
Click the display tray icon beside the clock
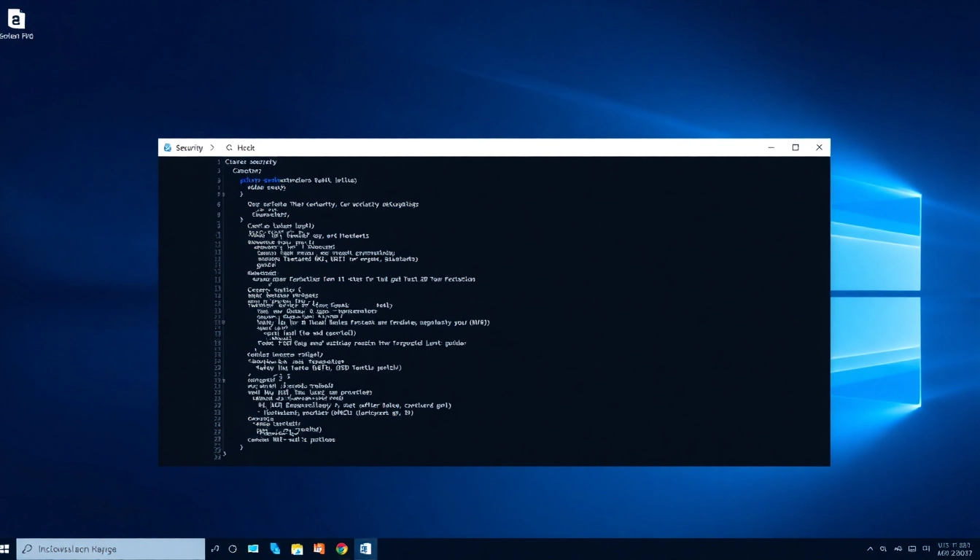926,549
